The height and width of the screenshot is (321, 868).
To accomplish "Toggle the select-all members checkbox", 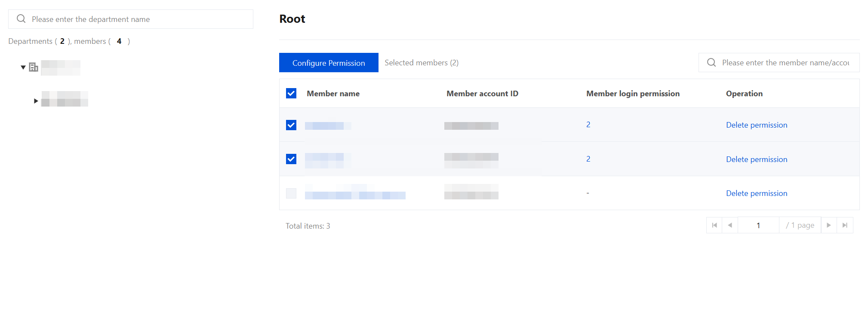I will (x=291, y=93).
